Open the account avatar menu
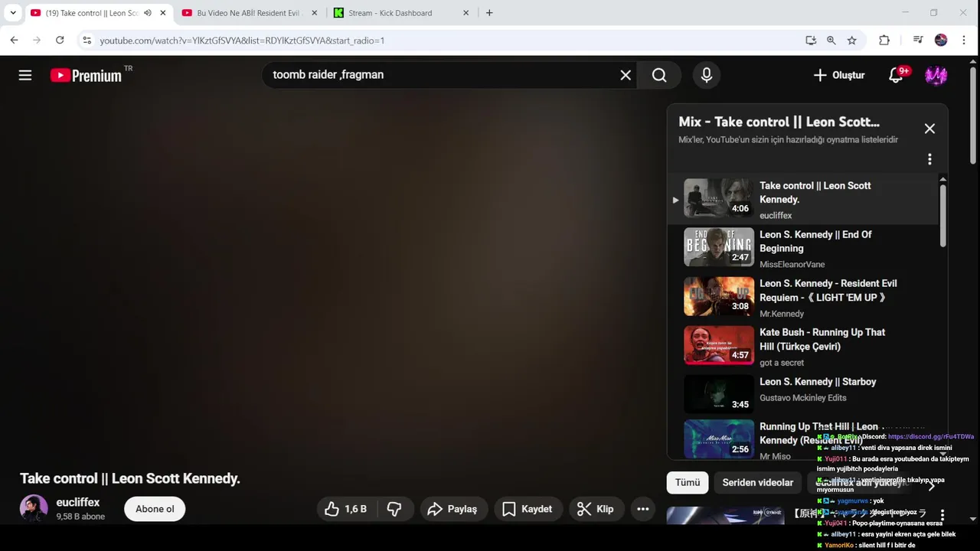The height and width of the screenshot is (551, 980). point(936,75)
